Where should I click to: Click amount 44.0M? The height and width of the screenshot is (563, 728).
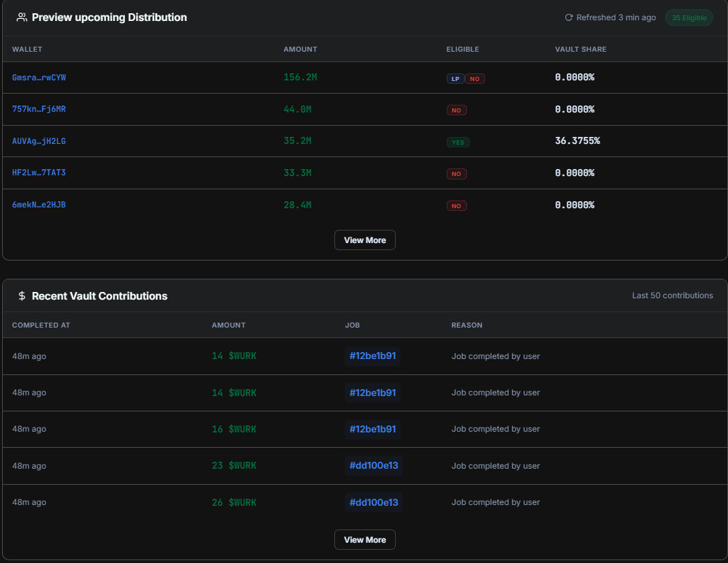297,109
